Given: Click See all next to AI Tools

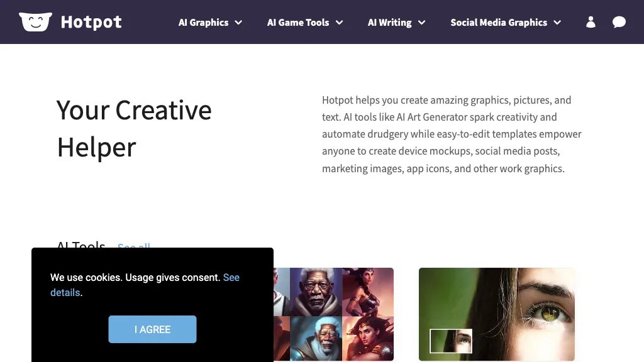Looking at the screenshot, I should click(134, 246).
